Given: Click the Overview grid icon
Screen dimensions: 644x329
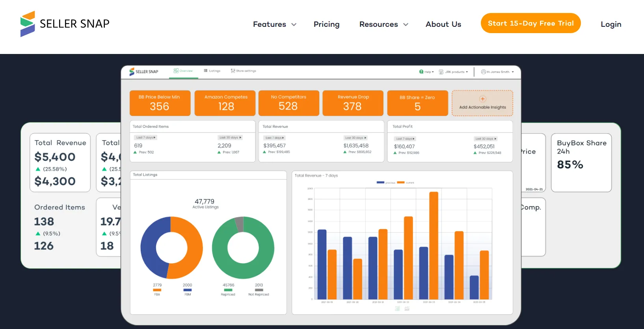Looking at the screenshot, I should click(x=176, y=71).
